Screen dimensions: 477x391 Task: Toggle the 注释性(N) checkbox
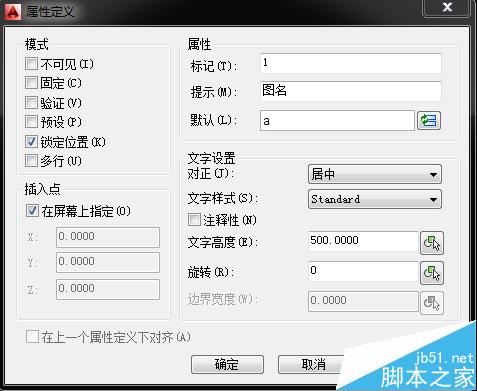(194, 220)
